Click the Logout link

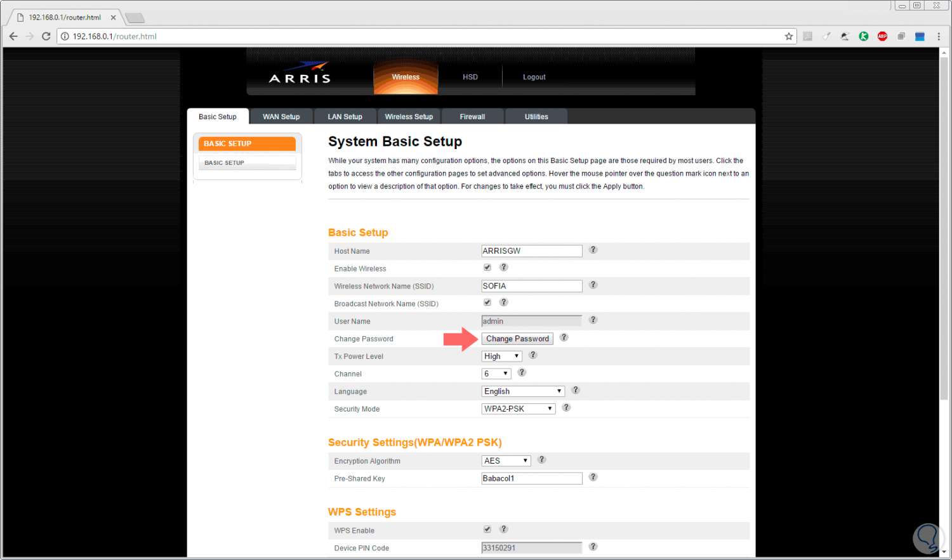click(x=534, y=77)
